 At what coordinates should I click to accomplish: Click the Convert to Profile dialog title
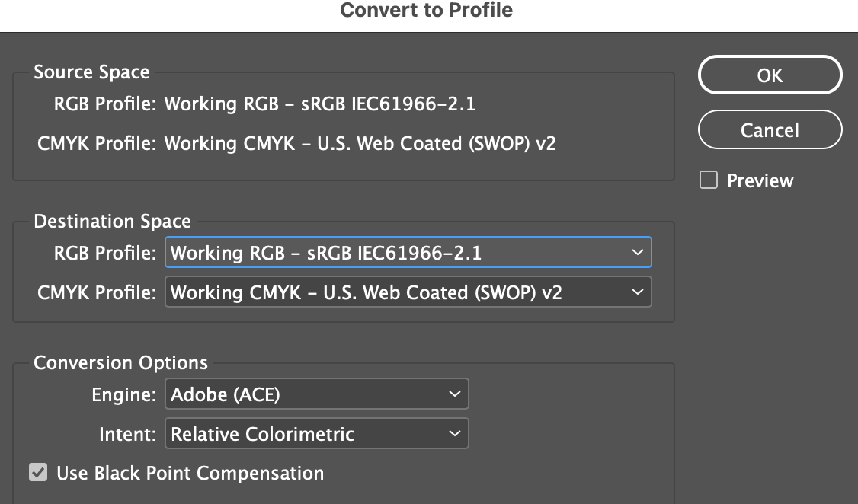[428, 11]
